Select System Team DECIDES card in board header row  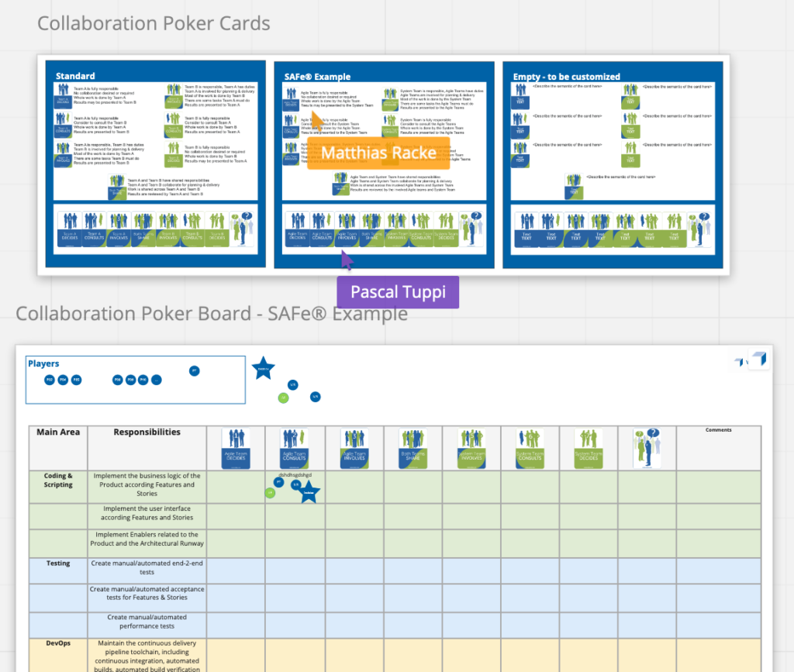point(589,448)
